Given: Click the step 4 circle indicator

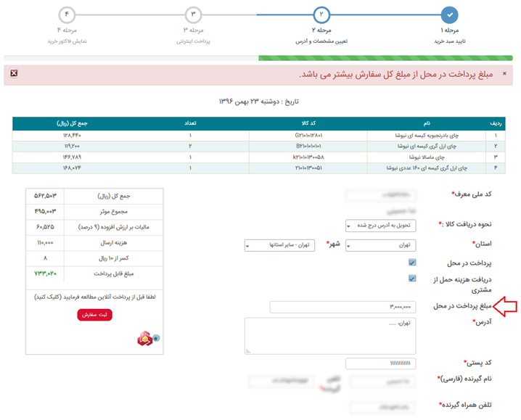Looking at the screenshot, I should [x=67, y=15].
